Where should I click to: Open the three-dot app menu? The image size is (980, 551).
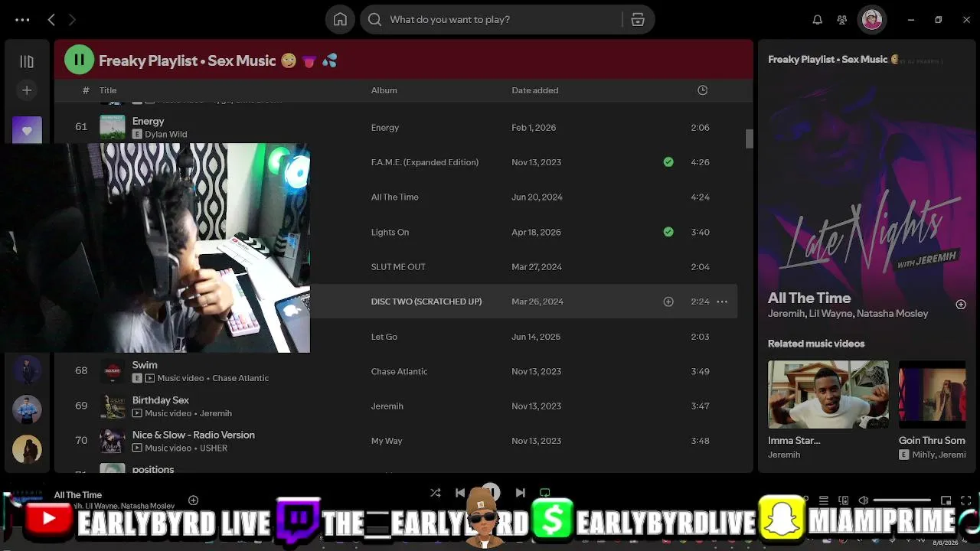click(x=22, y=20)
